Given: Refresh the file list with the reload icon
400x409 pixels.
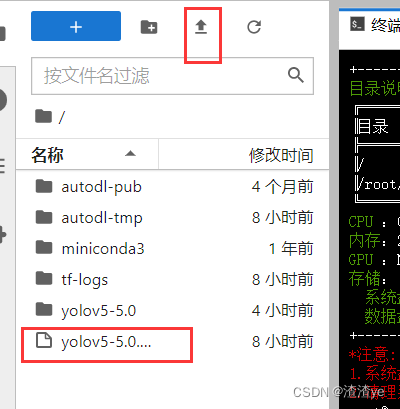Looking at the screenshot, I should [x=254, y=27].
